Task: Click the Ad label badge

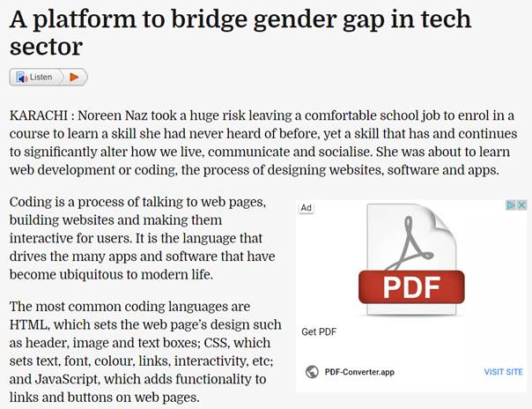Action: point(306,208)
